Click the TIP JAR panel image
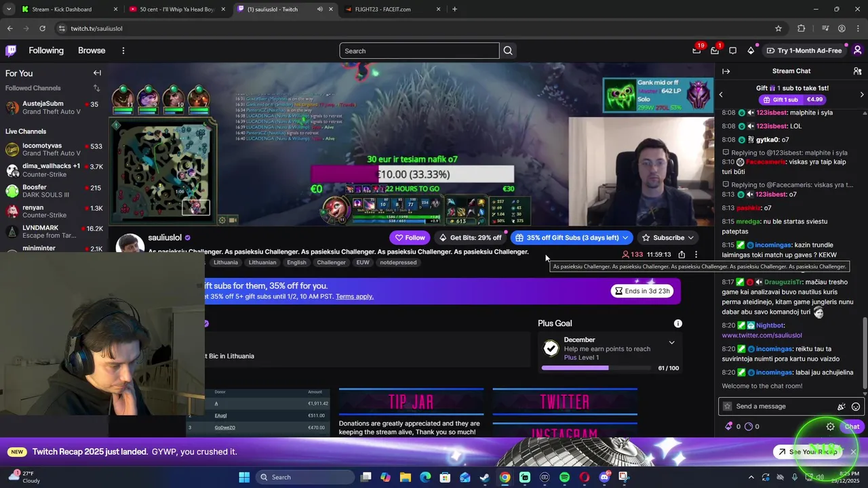This screenshot has width=868, height=488. pos(411,402)
